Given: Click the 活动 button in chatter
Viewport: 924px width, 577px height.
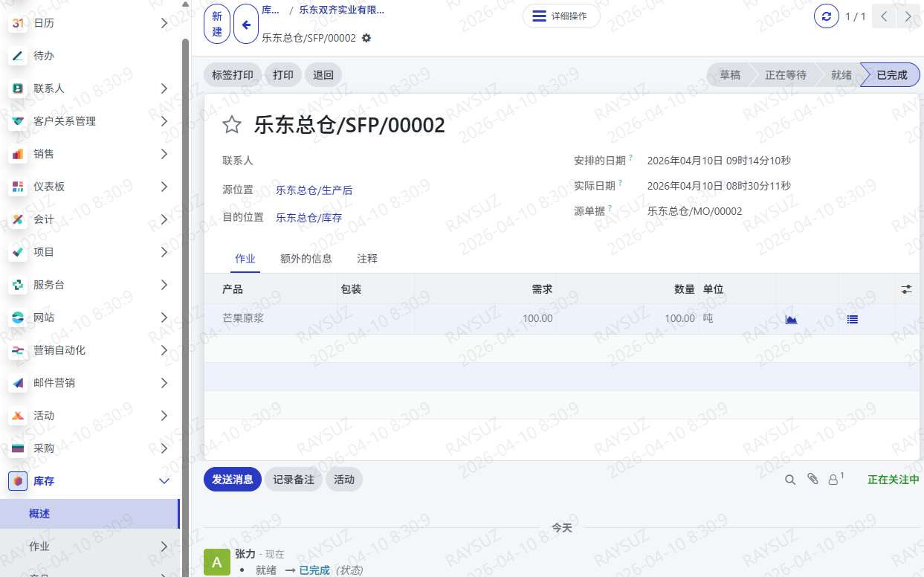Looking at the screenshot, I should pyautogui.click(x=344, y=480).
